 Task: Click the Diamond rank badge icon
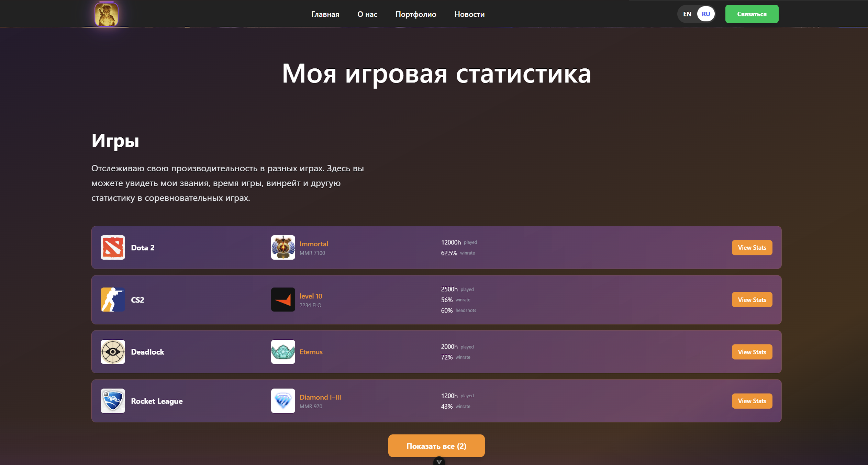[283, 401]
